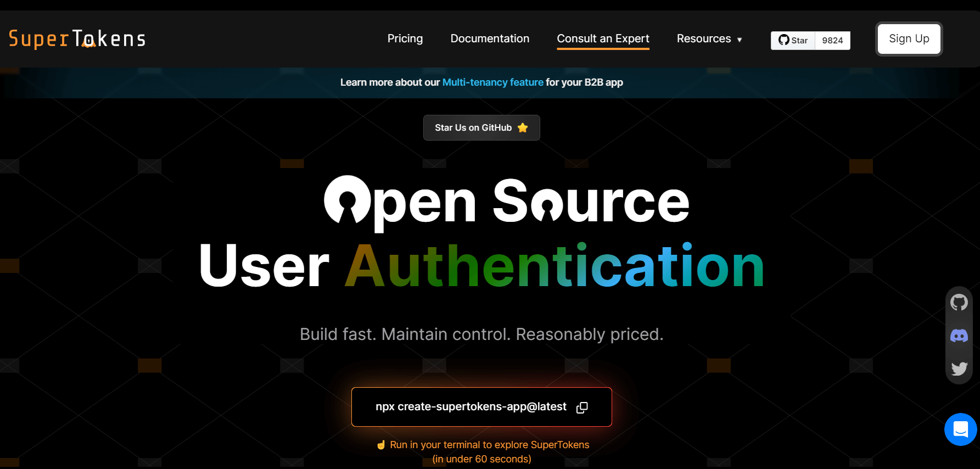Open the Multi-tenancy feature link
Viewport: 980px width, 469px height.
tap(492, 82)
